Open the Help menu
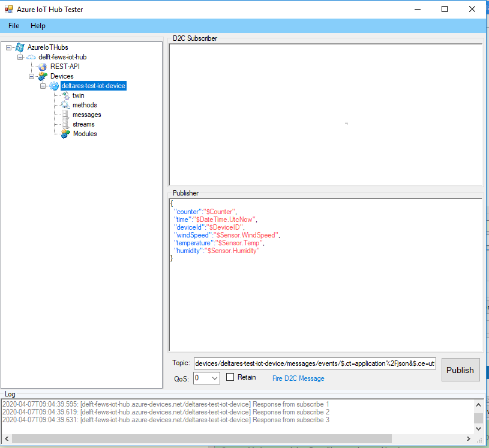 (38, 26)
